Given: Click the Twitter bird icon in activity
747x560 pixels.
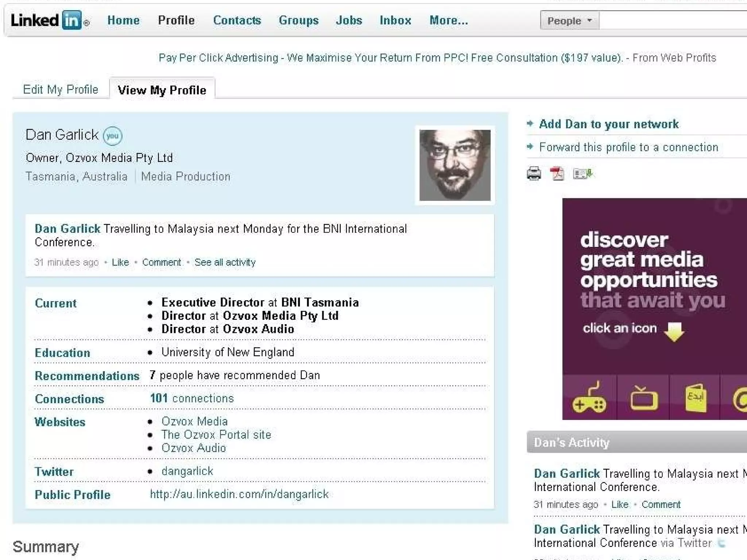Looking at the screenshot, I should pos(721,543).
